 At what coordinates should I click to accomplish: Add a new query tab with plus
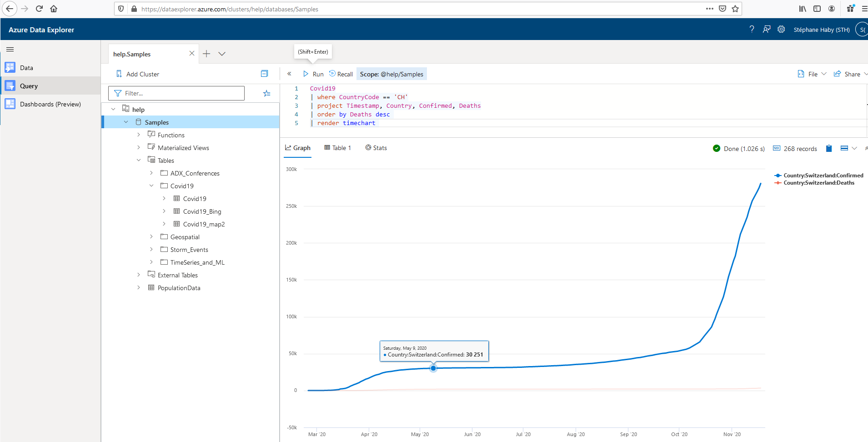point(206,54)
